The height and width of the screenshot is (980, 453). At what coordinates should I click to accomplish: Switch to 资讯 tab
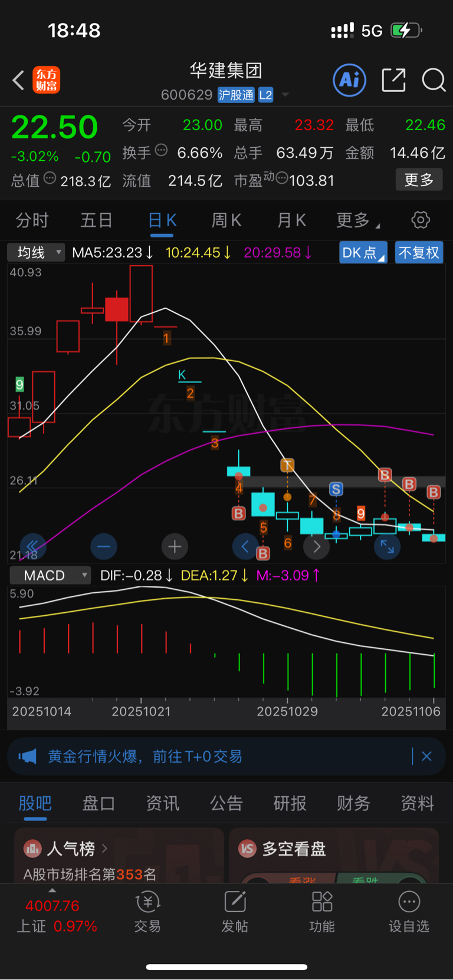pos(162,803)
